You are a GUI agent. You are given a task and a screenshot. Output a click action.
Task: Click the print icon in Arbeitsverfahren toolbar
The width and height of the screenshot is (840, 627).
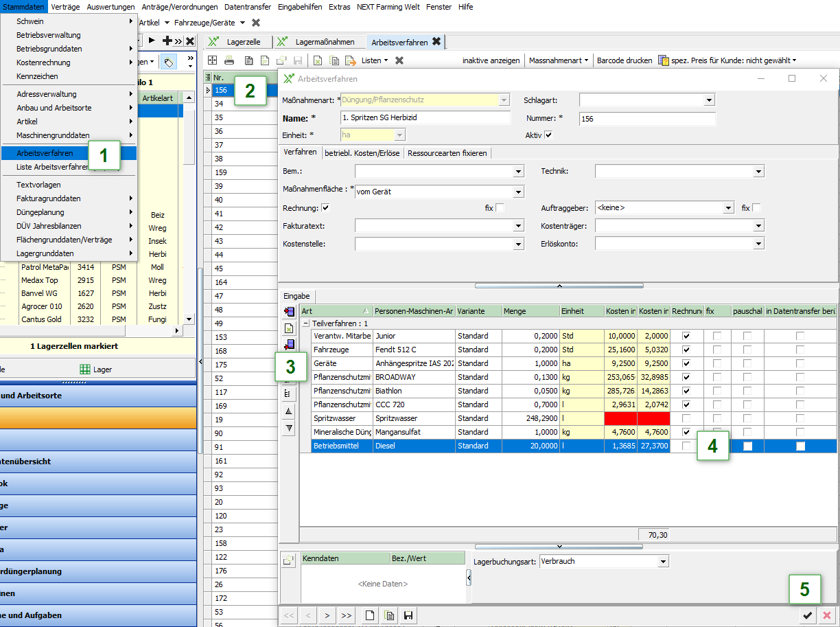pyautogui.click(x=229, y=60)
